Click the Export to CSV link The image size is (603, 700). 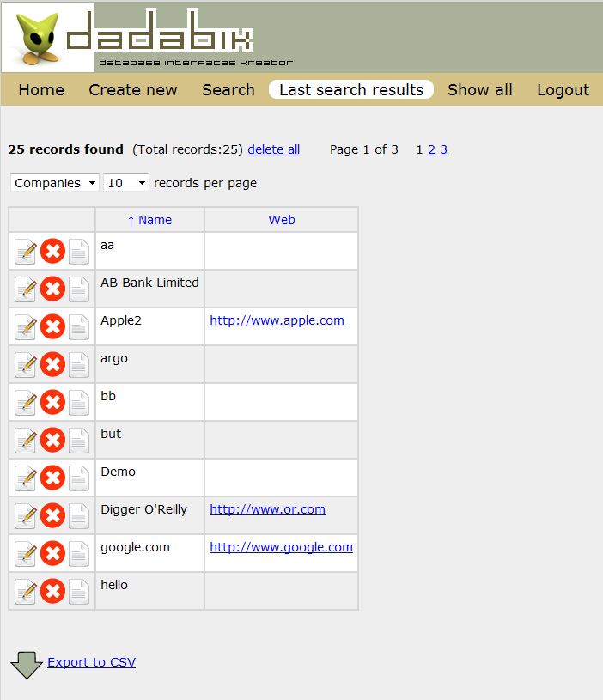pyautogui.click(x=92, y=662)
